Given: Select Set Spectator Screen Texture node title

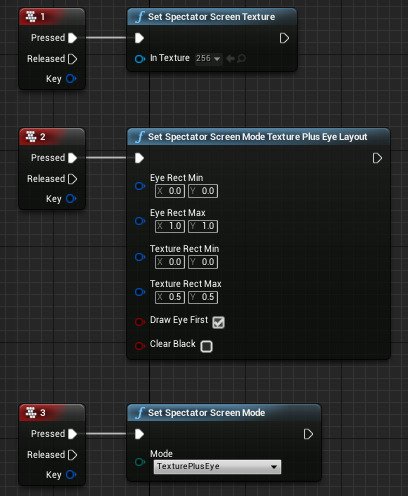Looking at the screenshot, I should [212, 17].
